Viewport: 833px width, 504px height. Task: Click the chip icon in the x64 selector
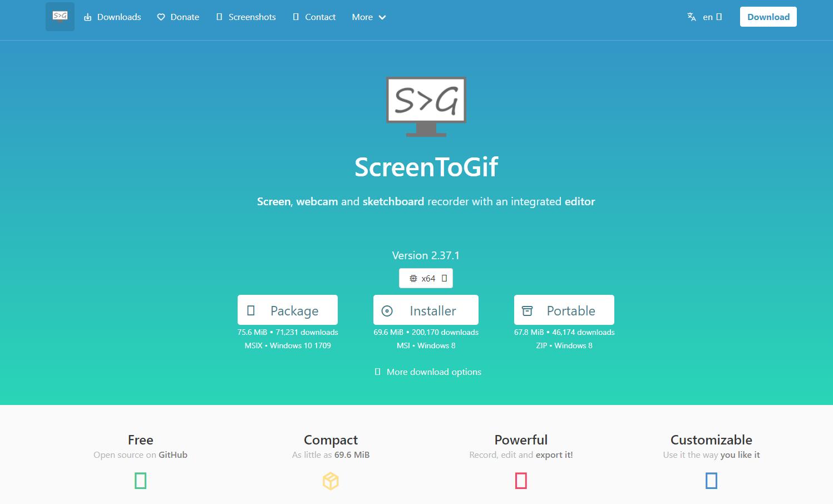[x=413, y=278]
